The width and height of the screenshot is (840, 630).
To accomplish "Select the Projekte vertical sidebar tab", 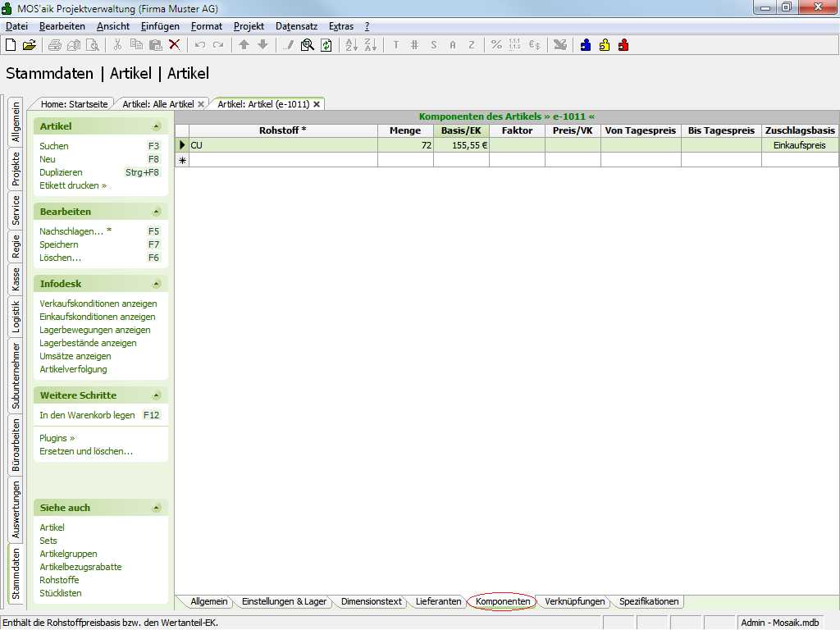I will 16,169.
